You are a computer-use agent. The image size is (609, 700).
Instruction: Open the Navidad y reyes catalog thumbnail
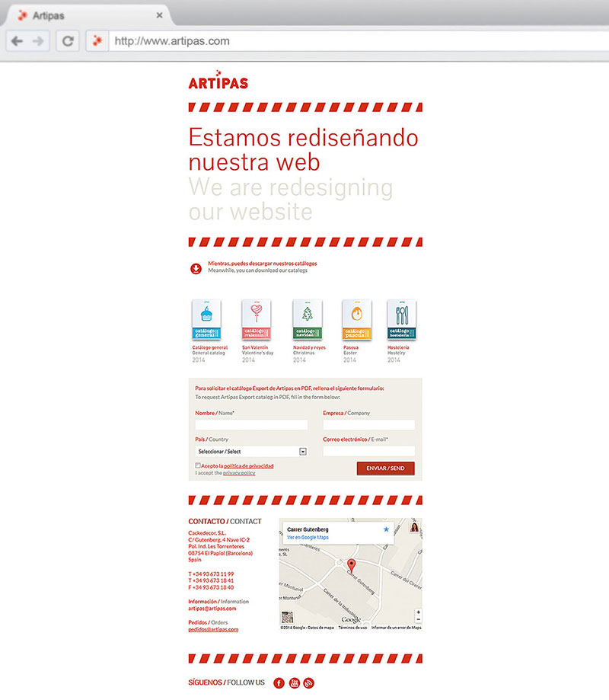click(307, 320)
